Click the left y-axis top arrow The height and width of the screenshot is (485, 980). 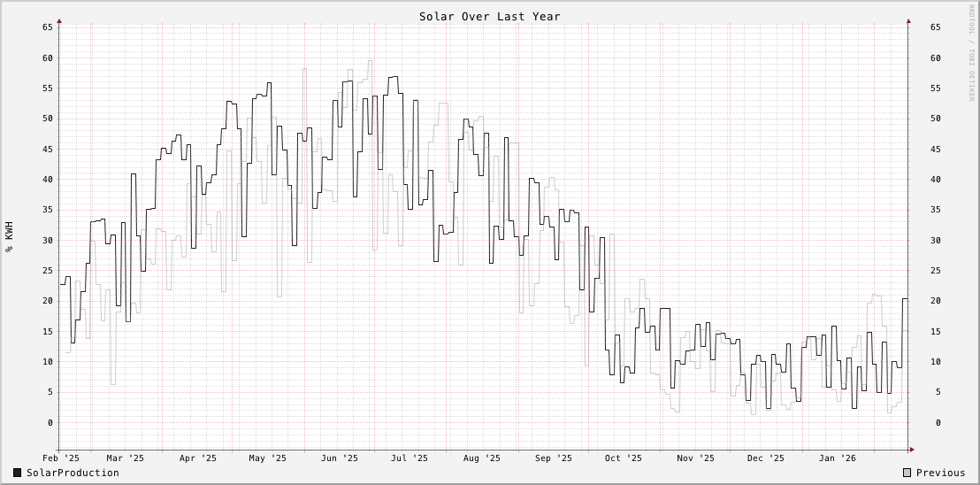59,20
